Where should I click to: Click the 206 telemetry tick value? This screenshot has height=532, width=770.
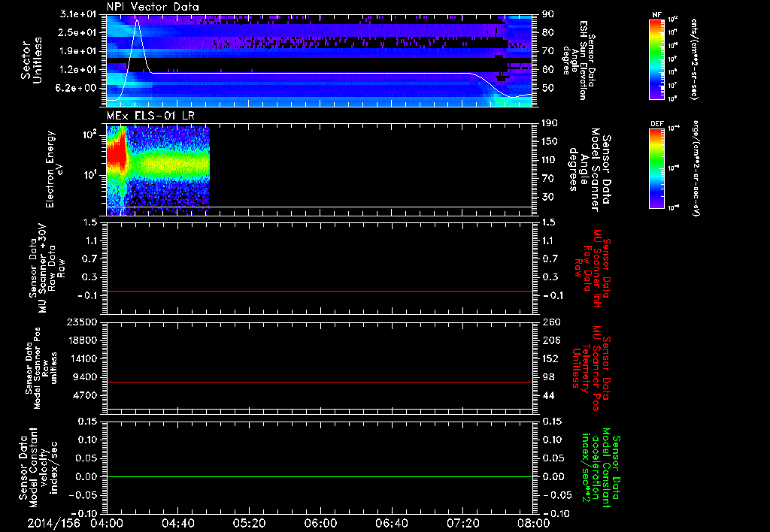(551, 340)
